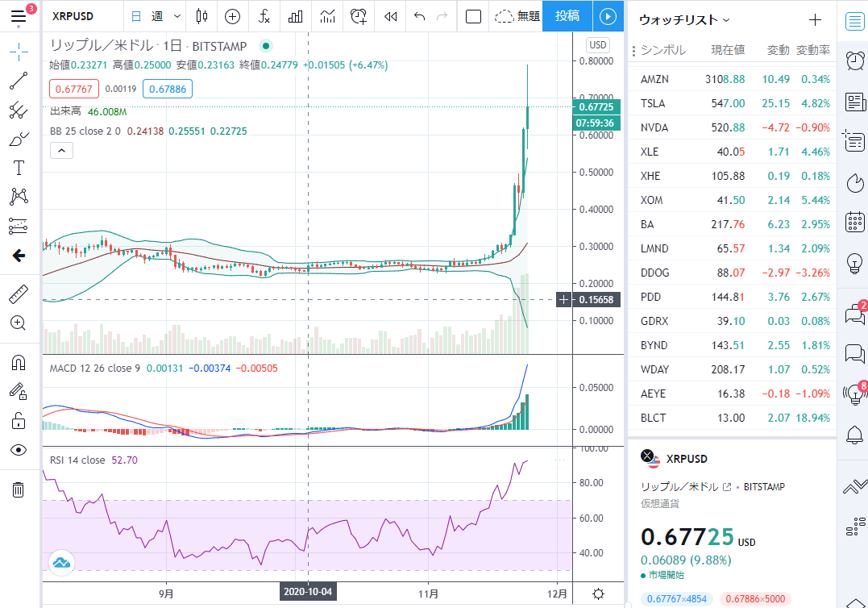Toggle fullscreen rectangle layout icon

pos(473,16)
